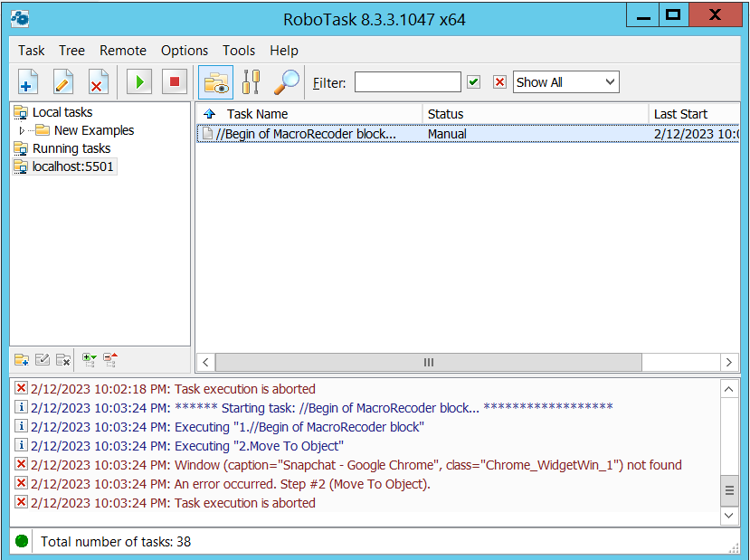Click the new task toolbar icon
Viewport: 750px width, 560px height.
tap(28, 82)
